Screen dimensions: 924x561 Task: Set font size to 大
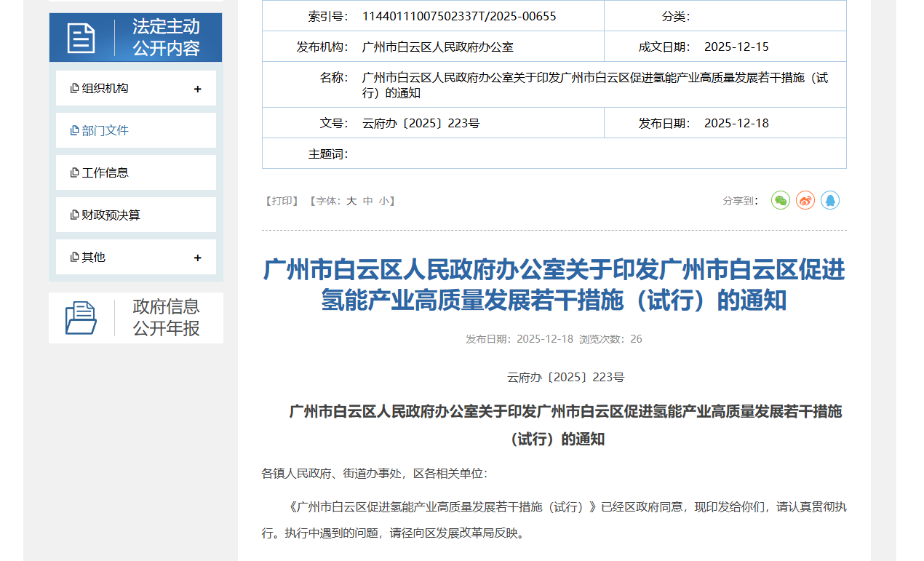pos(351,200)
